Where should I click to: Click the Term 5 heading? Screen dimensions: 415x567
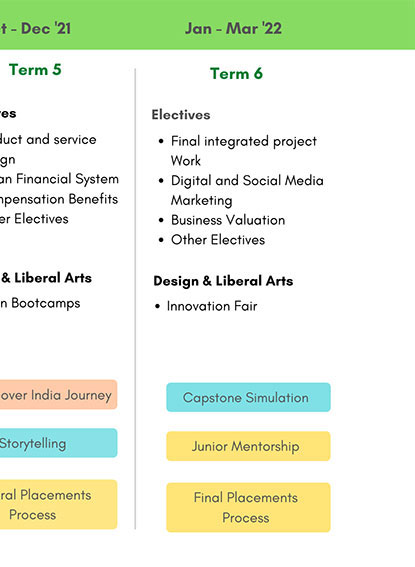click(x=35, y=69)
